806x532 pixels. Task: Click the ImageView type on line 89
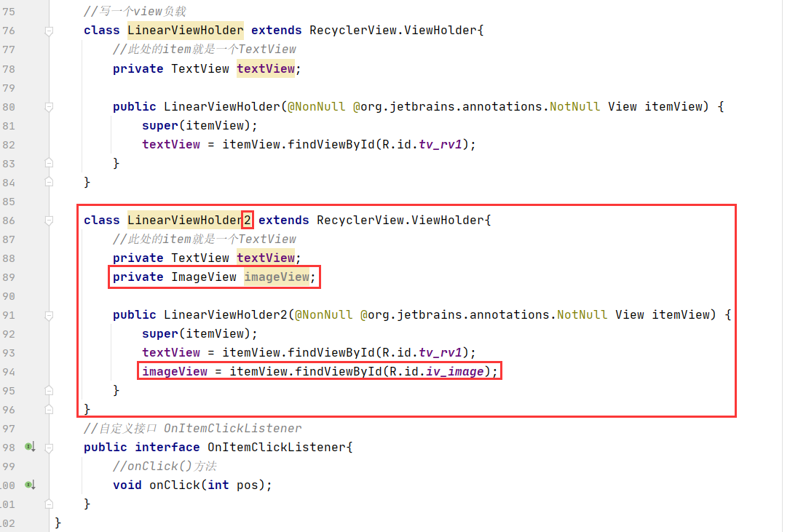tap(204, 277)
